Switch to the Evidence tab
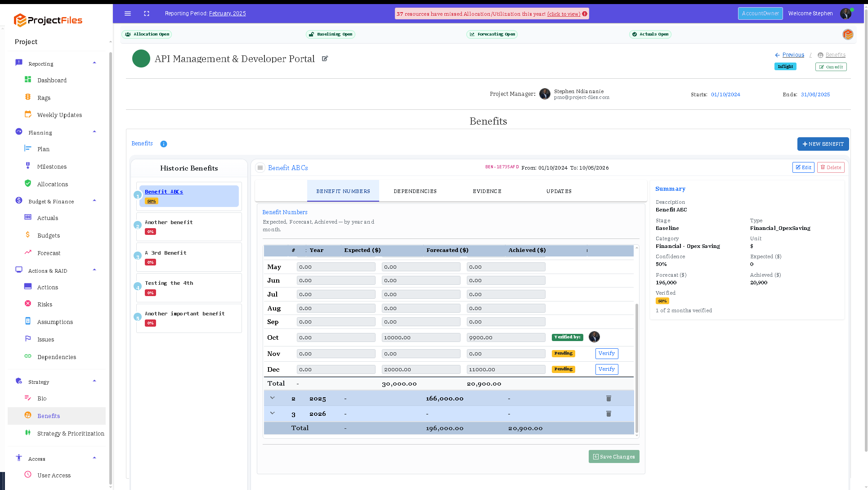Viewport: 868px width, 490px height. 487,191
